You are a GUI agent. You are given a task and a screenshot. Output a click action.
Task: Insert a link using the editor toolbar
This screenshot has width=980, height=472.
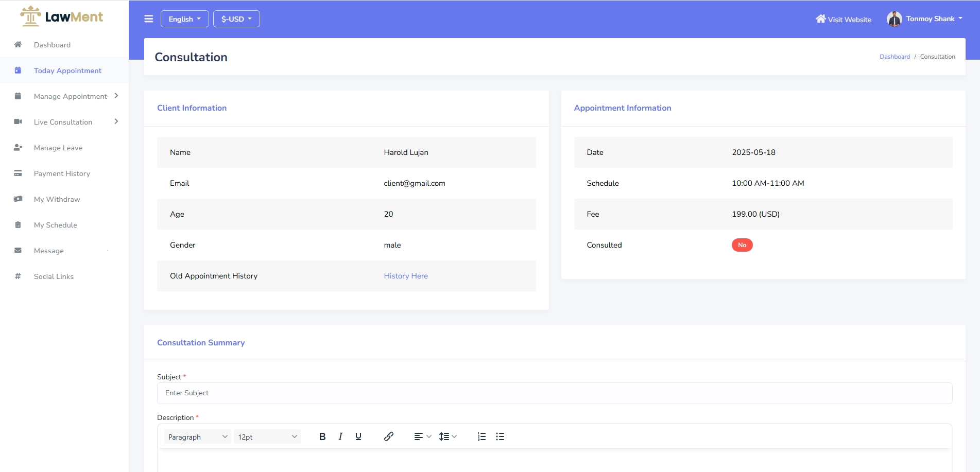point(389,436)
